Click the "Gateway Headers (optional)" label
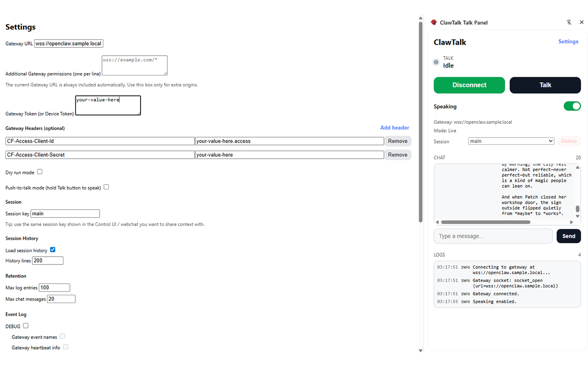Viewport: 588px width, 368px height. (35, 128)
